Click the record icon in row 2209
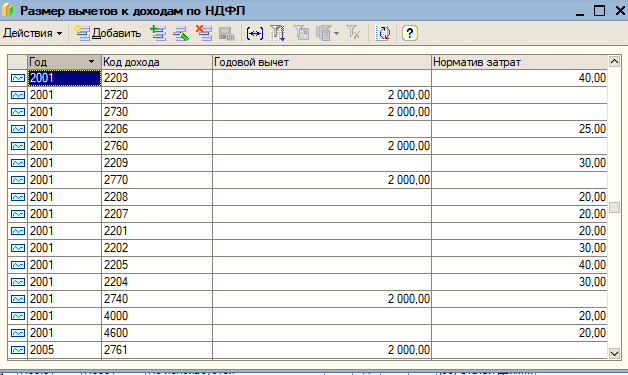 click(x=18, y=163)
